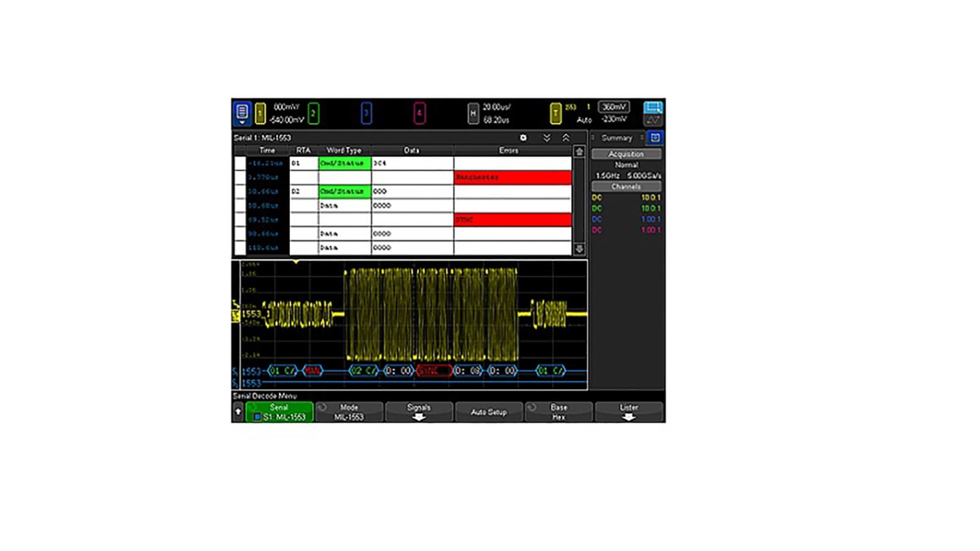Click the 1553 channel ground marker
980x551 pixels.
[x=235, y=315]
